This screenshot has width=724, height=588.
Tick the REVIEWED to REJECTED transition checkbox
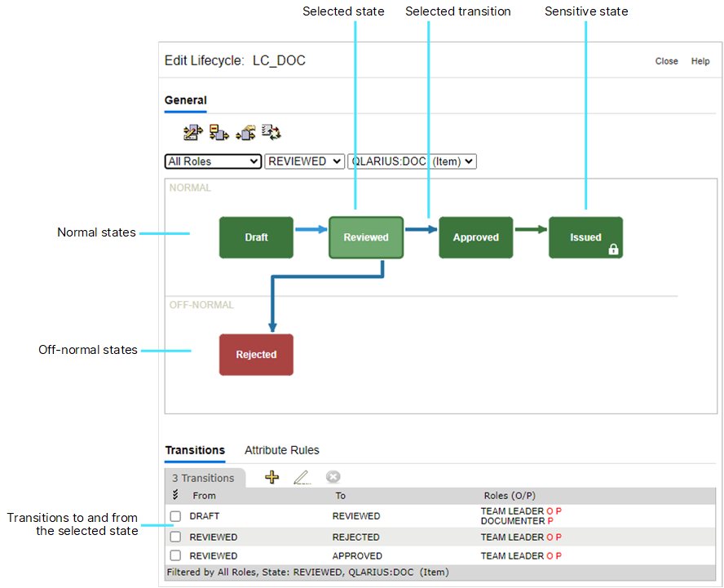click(x=175, y=537)
